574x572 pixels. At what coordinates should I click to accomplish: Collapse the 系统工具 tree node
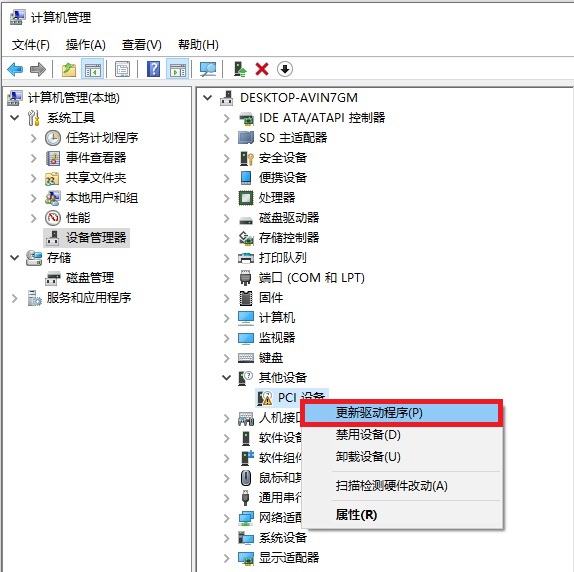coord(15,118)
